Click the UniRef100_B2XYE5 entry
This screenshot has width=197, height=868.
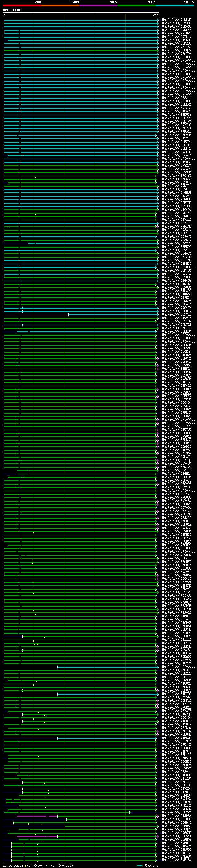pyautogui.click(x=176, y=315)
